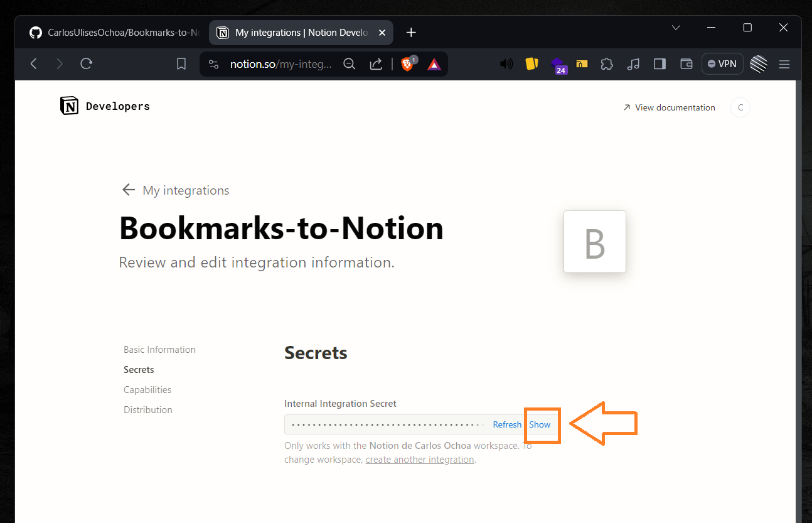This screenshot has height=523, width=812.
Task: Click the My integrations breadcrumb text
Action: coord(186,190)
